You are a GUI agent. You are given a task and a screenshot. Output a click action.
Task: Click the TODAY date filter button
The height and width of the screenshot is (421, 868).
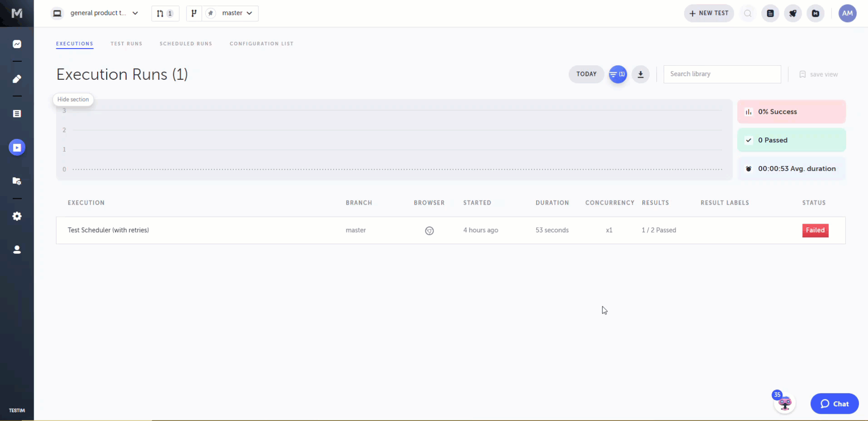pos(586,74)
